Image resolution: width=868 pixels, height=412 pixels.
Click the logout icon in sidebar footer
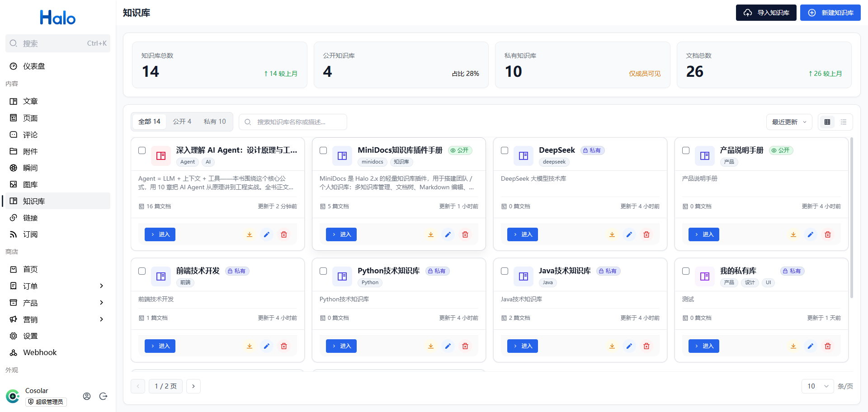coord(103,396)
